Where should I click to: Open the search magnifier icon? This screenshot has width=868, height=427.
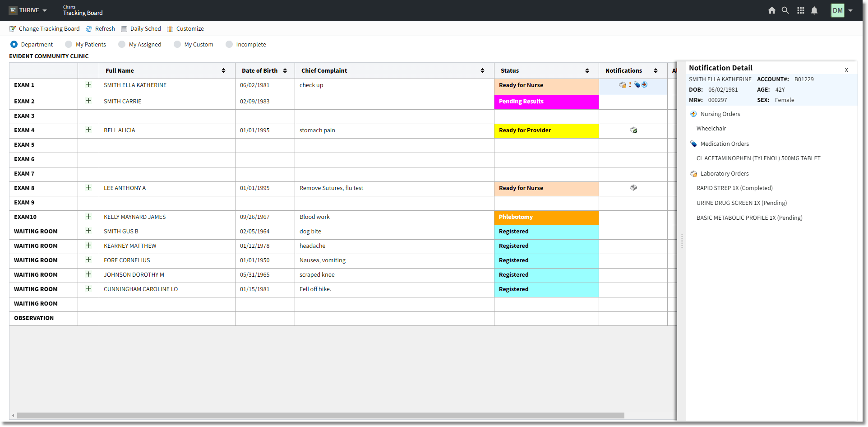pyautogui.click(x=785, y=10)
